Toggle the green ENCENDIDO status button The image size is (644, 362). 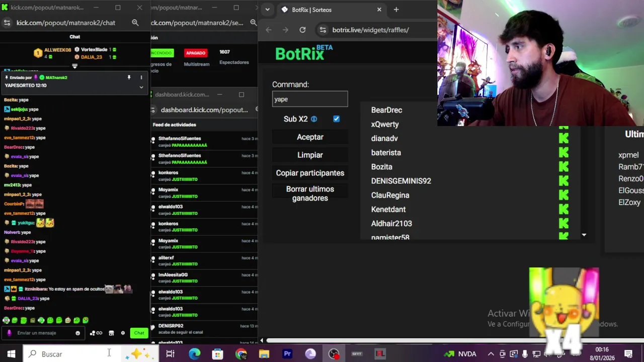[162, 53]
